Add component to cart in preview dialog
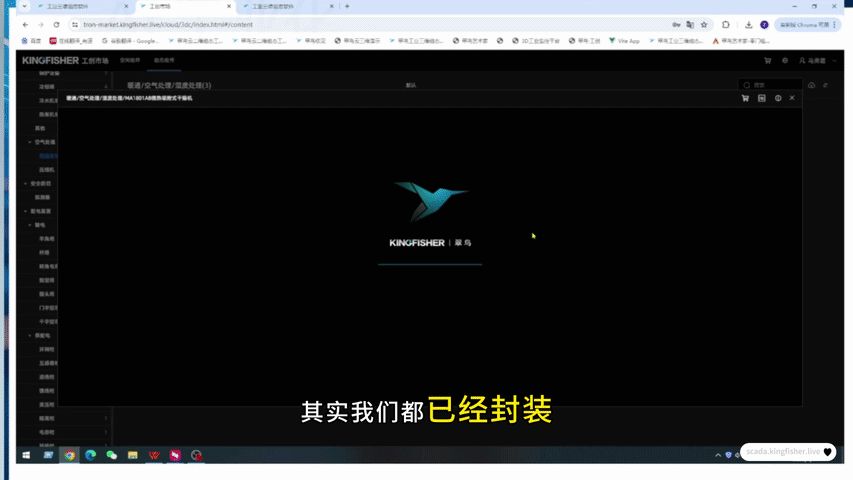This screenshot has width=853, height=480. point(745,98)
